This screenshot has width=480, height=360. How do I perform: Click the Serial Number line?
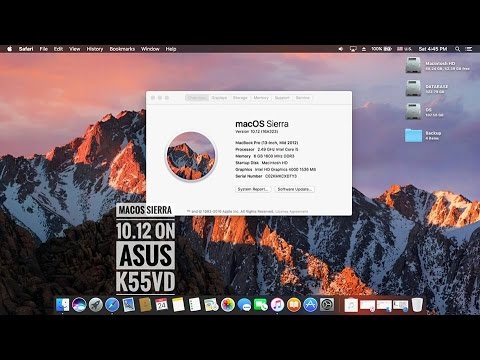point(266,176)
